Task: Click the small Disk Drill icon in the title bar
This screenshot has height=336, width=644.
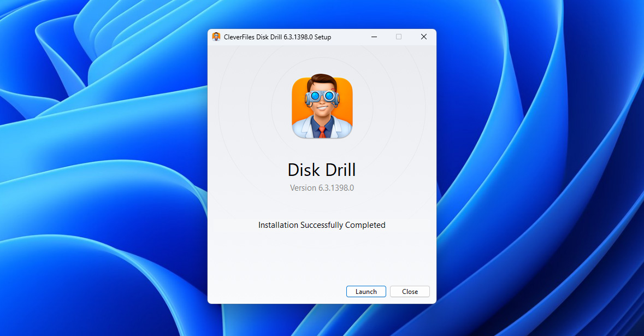Action: tap(216, 37)
